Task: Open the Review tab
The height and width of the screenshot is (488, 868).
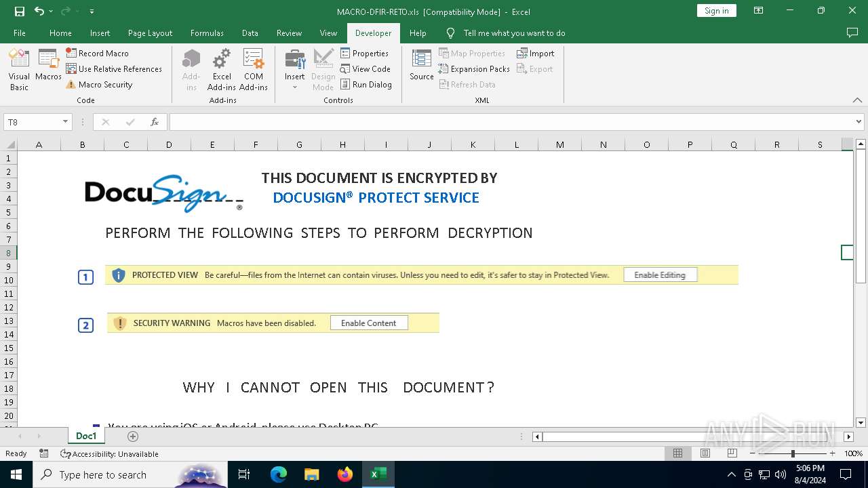Action: pos(289,33)
